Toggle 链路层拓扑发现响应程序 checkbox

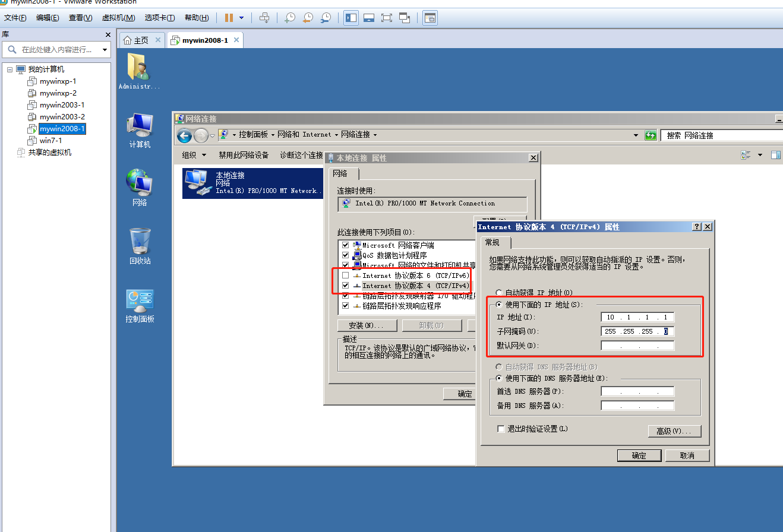click(345, 306)
